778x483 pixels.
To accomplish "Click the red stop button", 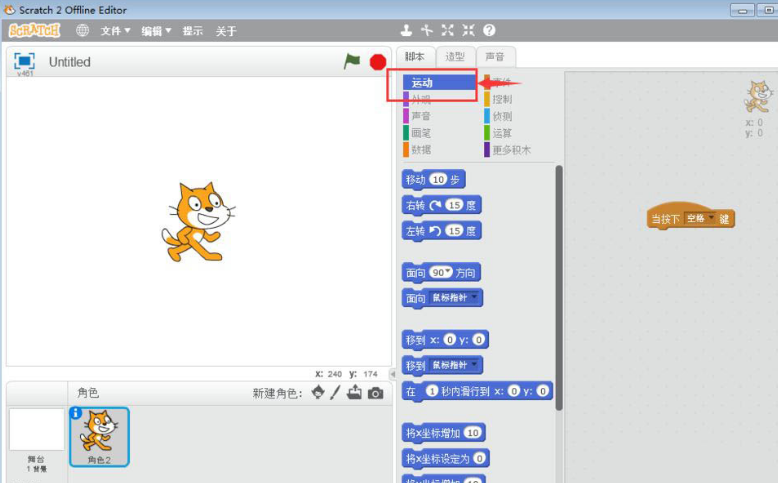I will click(x=378, y=62).
